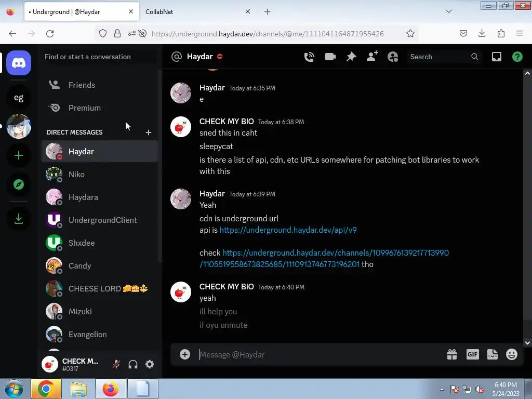Select the Underground | @Haydar tab
Image resolution: width=532 pixels, height=399 pixels.
tap(82, 11)
